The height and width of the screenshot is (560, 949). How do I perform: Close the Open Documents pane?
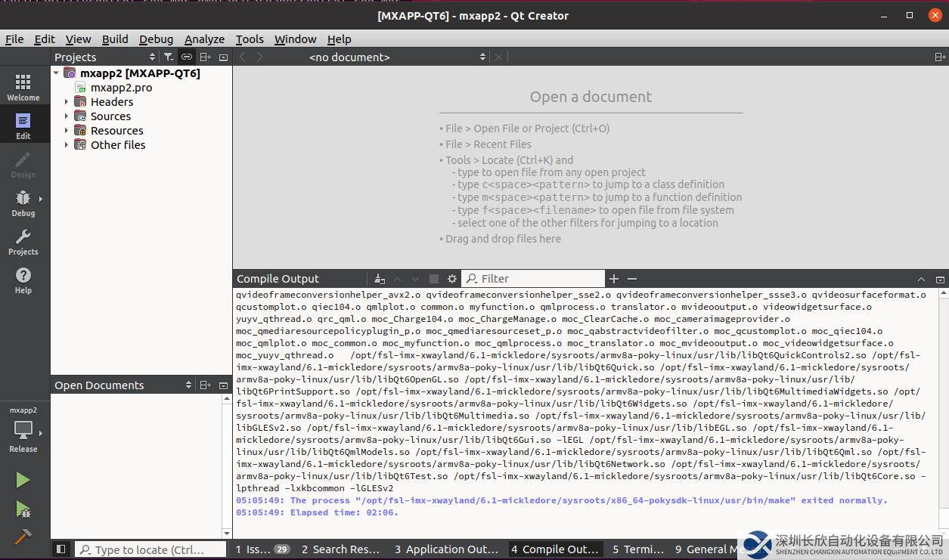[223, 385]
